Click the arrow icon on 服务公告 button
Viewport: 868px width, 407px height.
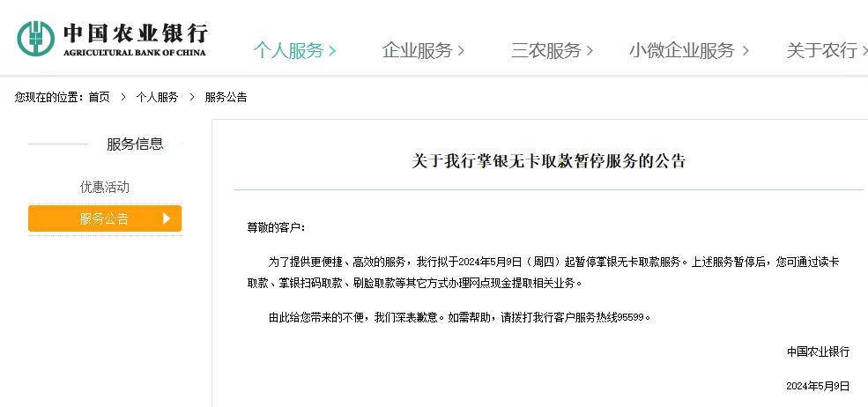(167, 218)
